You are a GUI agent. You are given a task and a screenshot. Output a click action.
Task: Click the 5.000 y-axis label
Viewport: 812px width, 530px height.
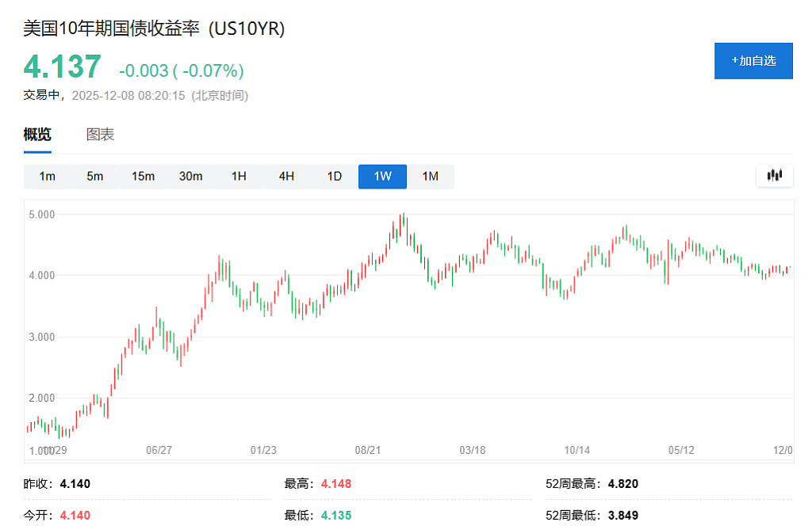[x=41, y=214]
